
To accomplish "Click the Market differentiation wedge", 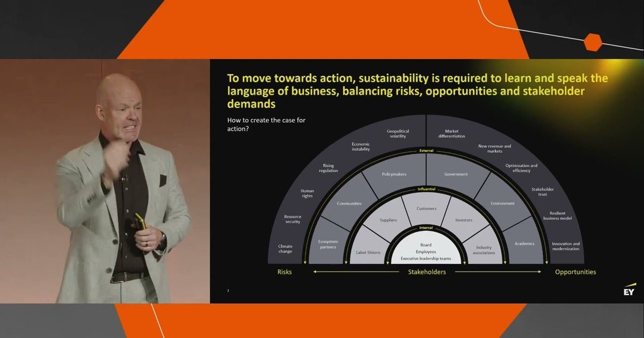I will 452,133.
